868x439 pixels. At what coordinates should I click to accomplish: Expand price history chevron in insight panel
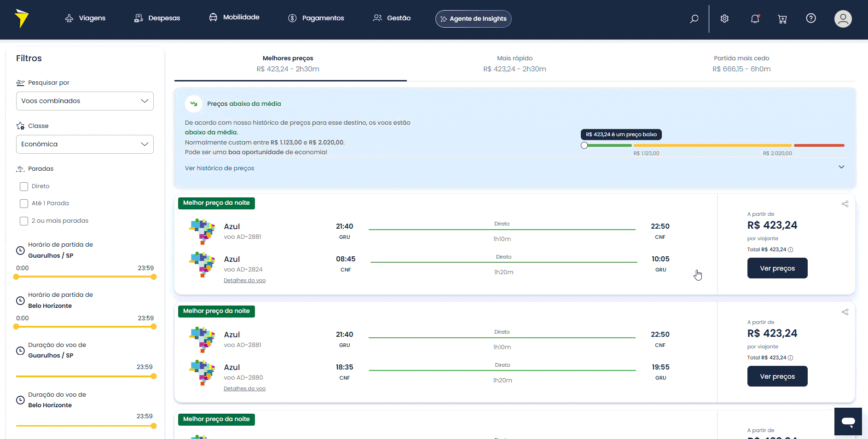[841, 167]
